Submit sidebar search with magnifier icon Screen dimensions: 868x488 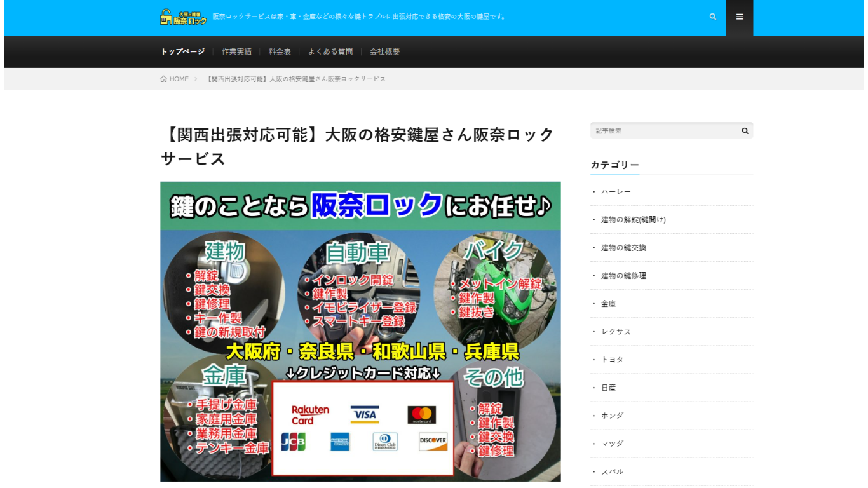point(745,130)
